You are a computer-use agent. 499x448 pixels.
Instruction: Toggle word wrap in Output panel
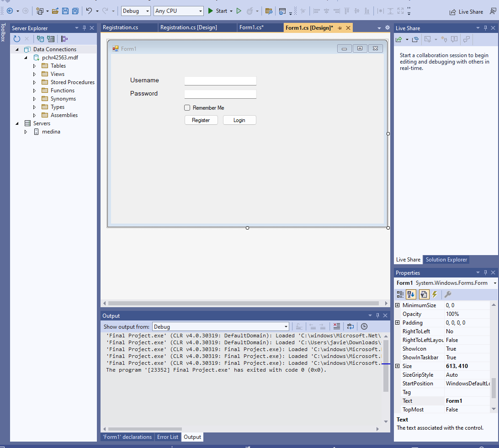(350, 326)
